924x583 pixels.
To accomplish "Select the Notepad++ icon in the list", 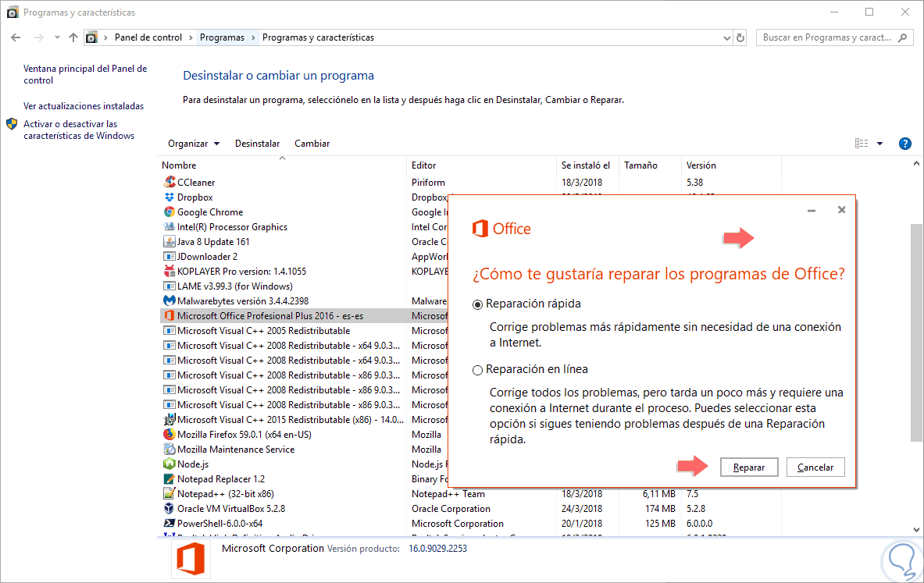I will coord(169,493).
